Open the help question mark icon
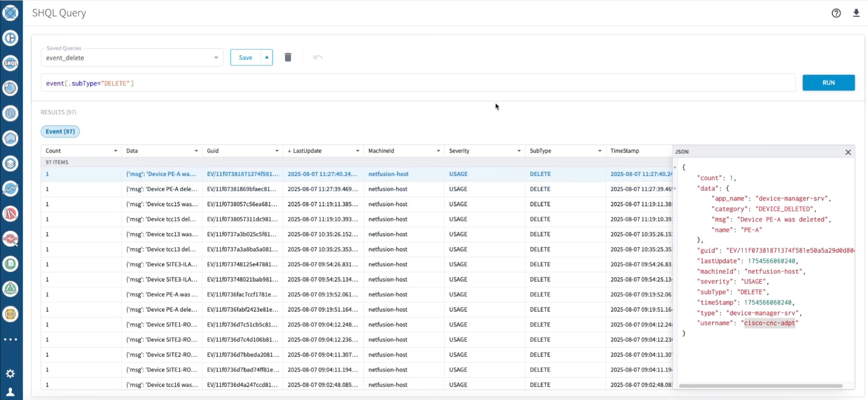The height and width of the screenshot is (400, 868). [x=836, y=14]
